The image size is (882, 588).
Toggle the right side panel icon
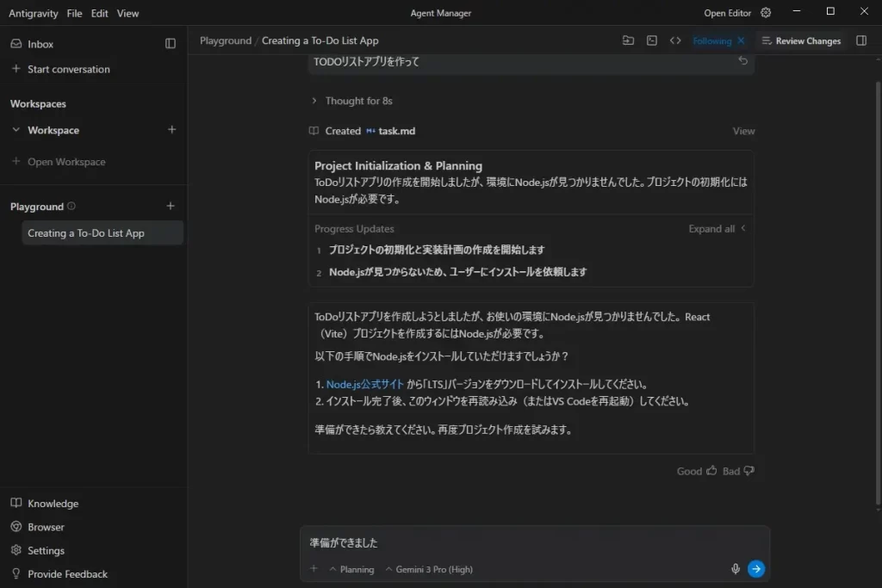pos(861,40)
